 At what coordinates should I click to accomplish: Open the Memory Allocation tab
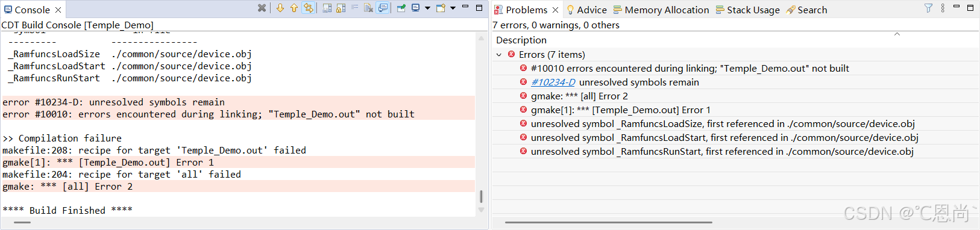(661, 10)
